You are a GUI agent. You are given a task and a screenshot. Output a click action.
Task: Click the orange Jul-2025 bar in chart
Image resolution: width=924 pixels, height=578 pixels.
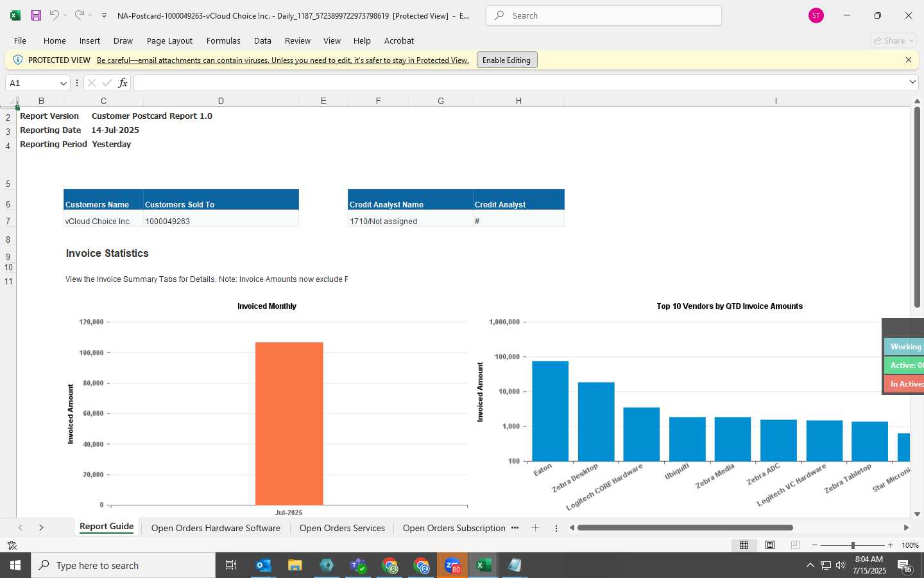[289, 424]
